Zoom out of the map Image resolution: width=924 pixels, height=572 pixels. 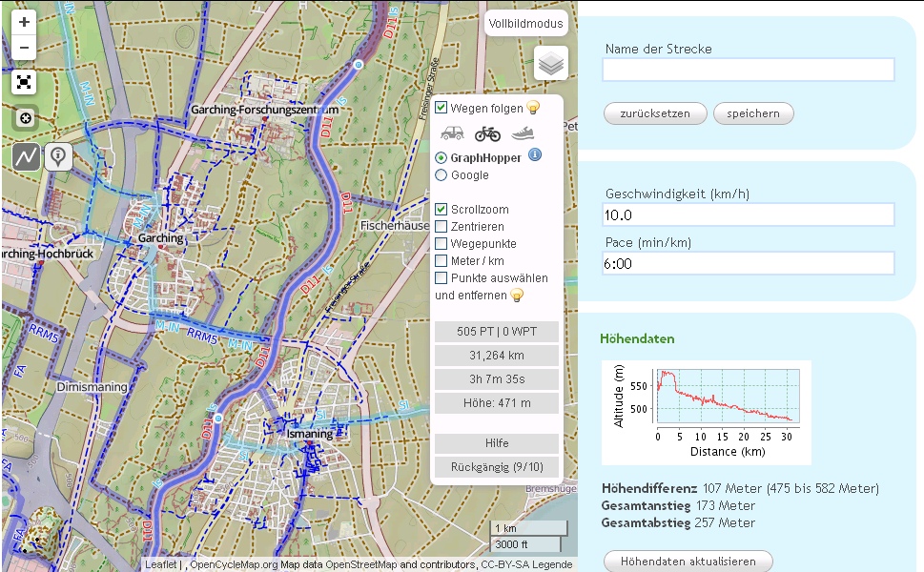coord(25,48)
